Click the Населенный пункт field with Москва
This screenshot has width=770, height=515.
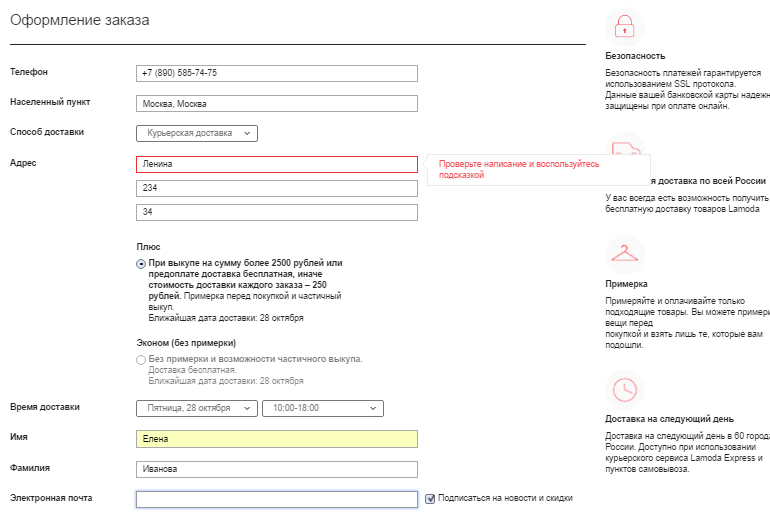pyautogui.click(x=277, y=104)
